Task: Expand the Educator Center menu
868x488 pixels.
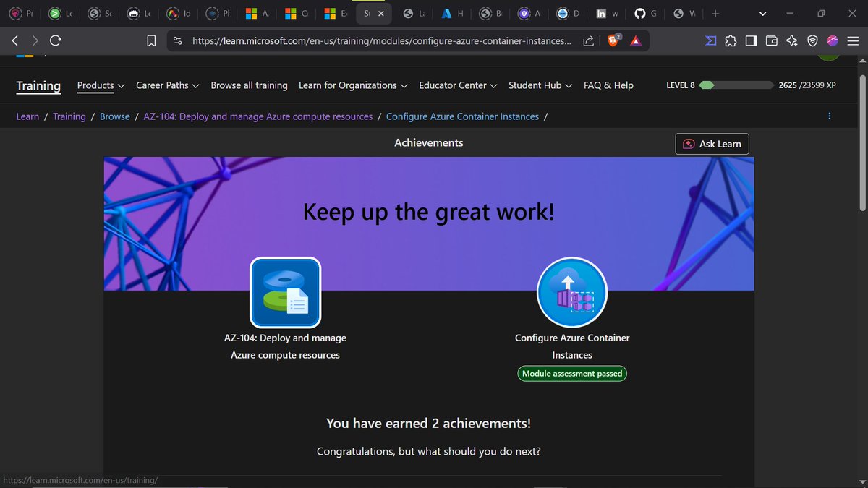Action: [458, 85]
